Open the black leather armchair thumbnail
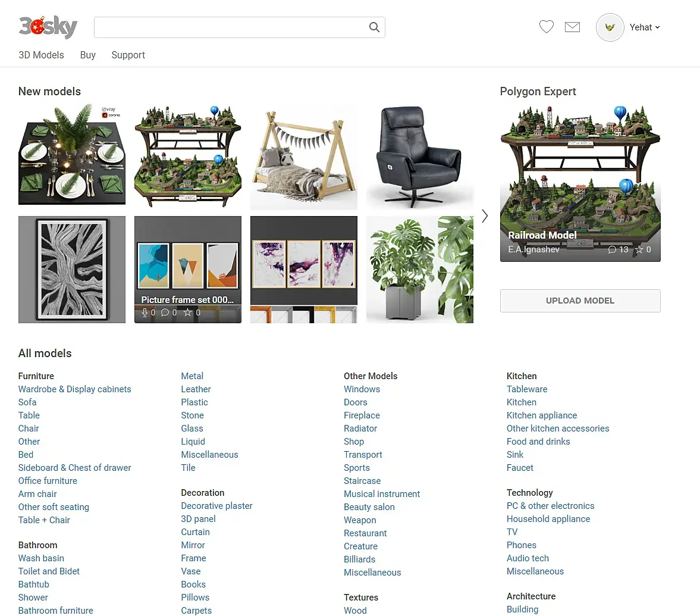 click(x=420, y=157)
